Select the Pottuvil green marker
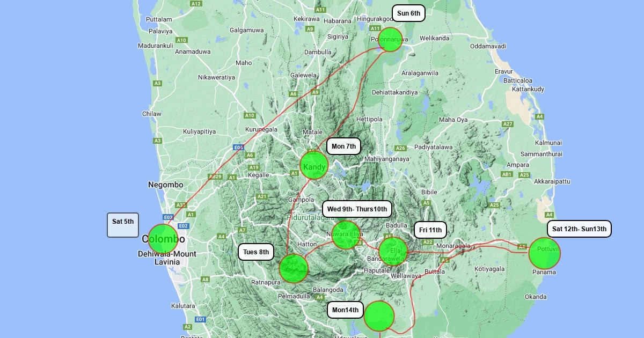644x338 pixels. click(544, 253)
